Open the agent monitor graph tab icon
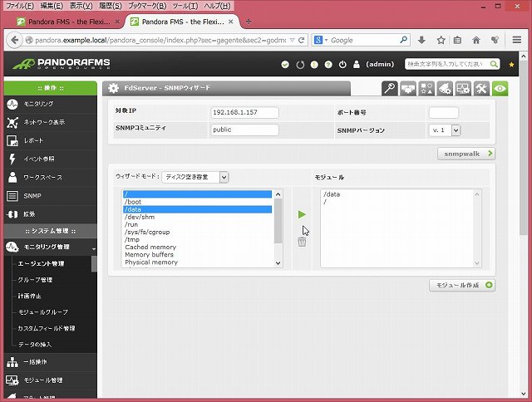Image resolution: width=532 pixels, height=402 pixels. [463, 89]
